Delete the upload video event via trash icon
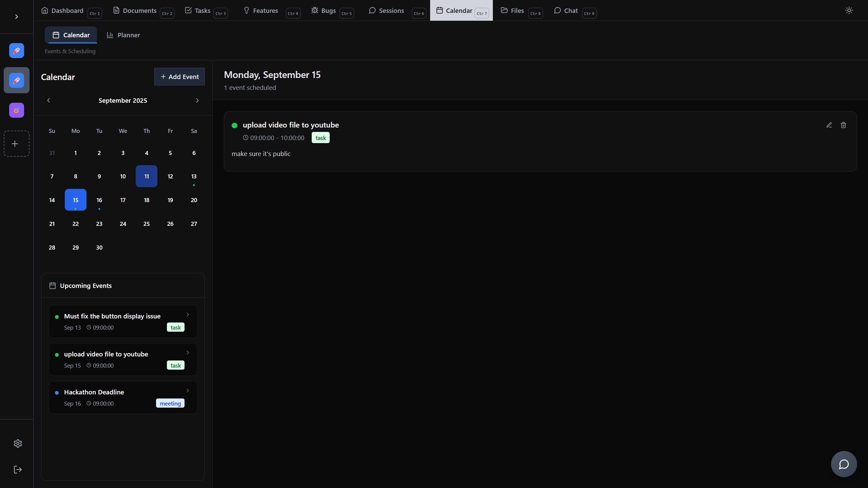The image size is (868, 488). click(843, 125)
